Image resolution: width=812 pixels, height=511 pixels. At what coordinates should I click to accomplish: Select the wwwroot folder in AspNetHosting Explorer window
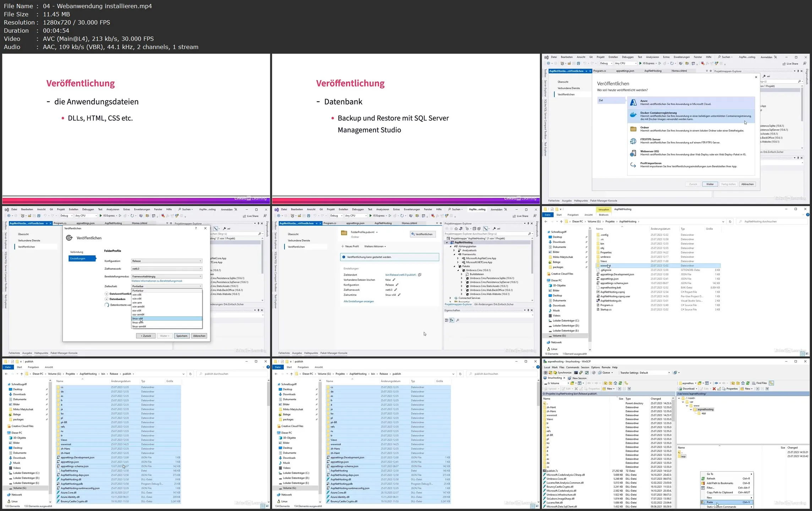coord(658,266)
